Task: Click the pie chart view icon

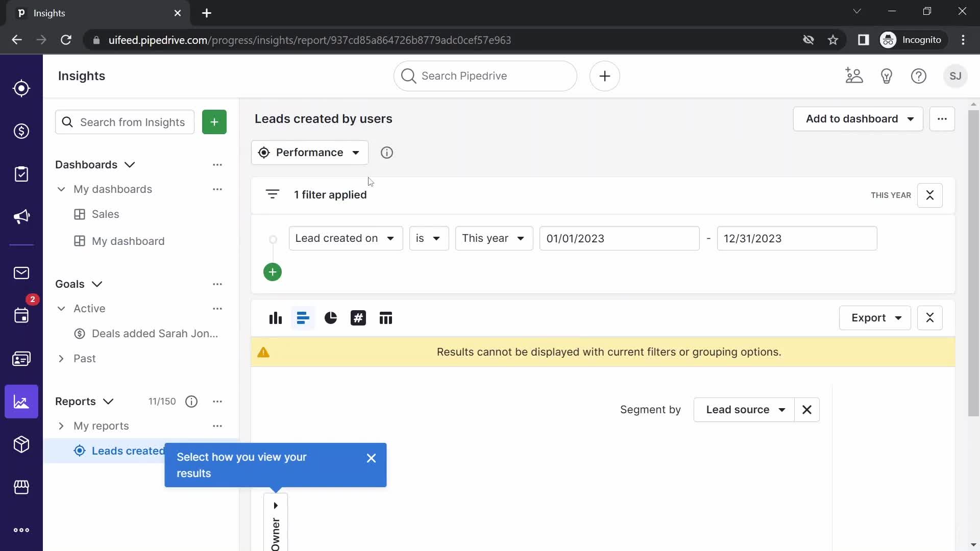Action: [330, 317]
